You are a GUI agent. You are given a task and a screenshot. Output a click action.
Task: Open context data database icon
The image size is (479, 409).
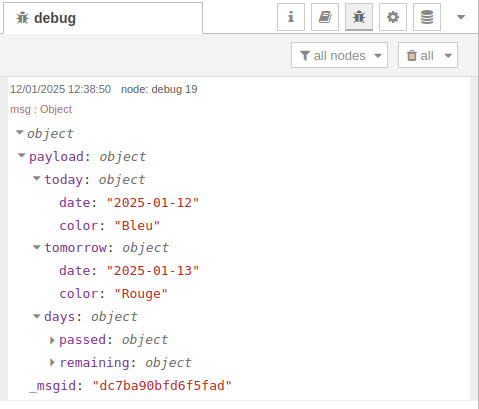click(427, 17)
